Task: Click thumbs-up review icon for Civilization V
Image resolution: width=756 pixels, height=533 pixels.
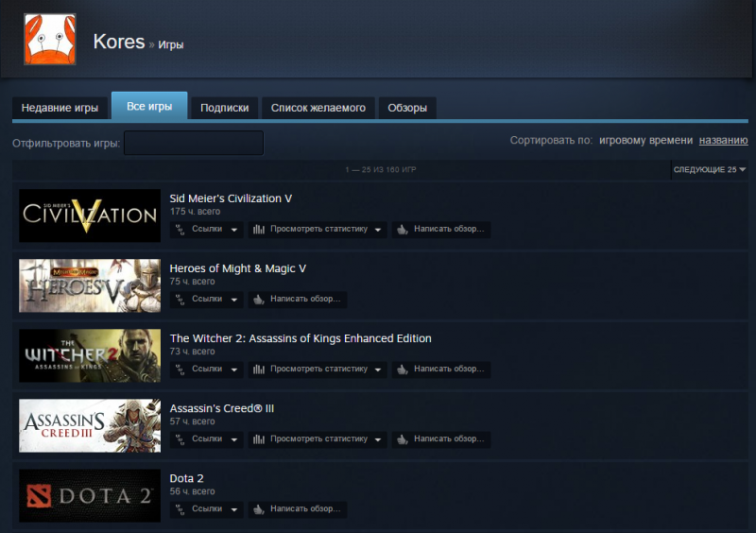Action: [403, 230]
